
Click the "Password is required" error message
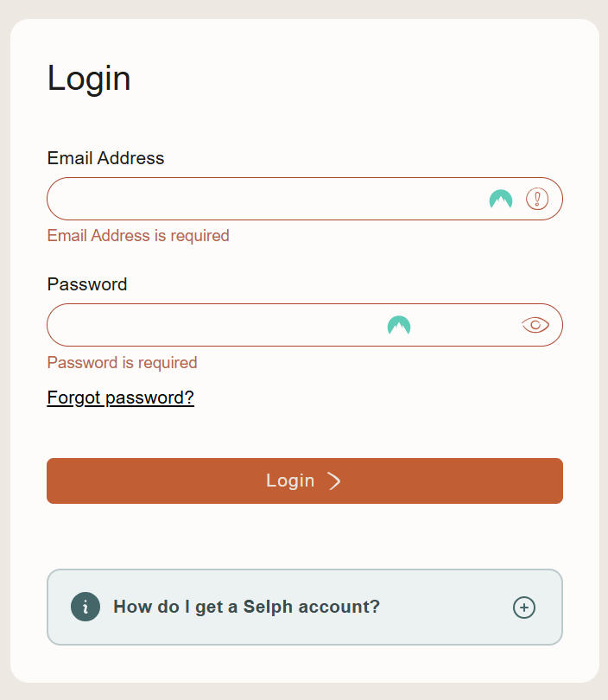[x=123, y=362]
